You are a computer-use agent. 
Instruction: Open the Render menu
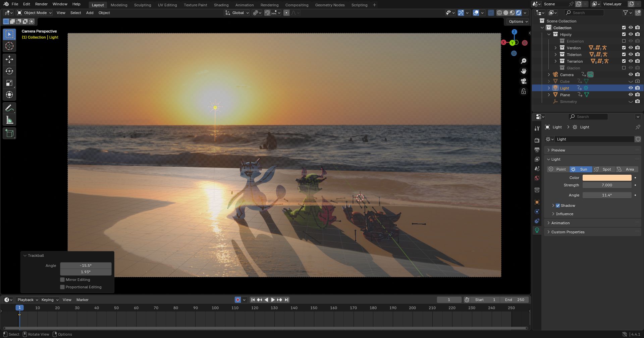click(41, 4)
